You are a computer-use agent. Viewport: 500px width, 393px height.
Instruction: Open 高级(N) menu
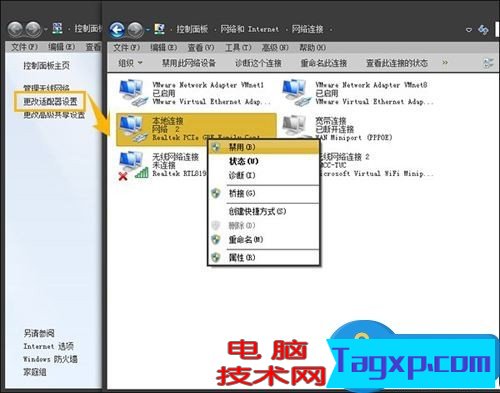(275, 48)
